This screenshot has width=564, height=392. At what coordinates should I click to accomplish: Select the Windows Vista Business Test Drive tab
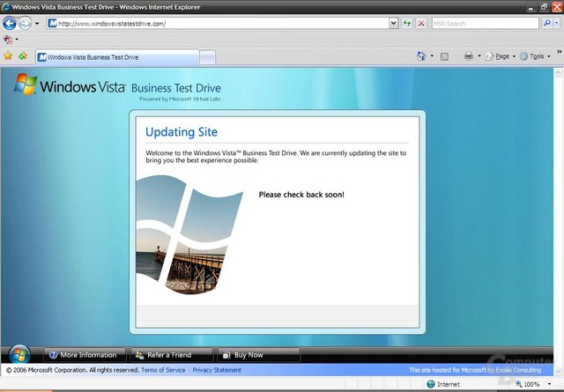pyautogui.click(x=117, y=57)
